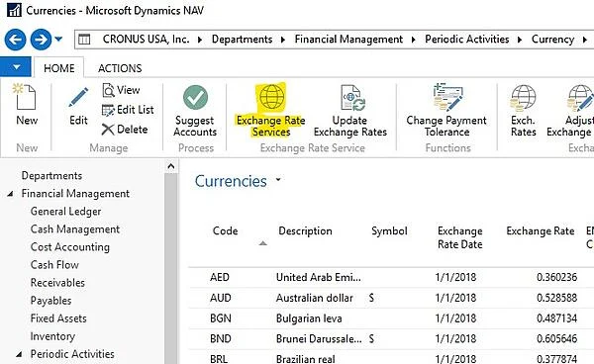
Task: Click the address bar page icon
Action: [x=84, y=39]
